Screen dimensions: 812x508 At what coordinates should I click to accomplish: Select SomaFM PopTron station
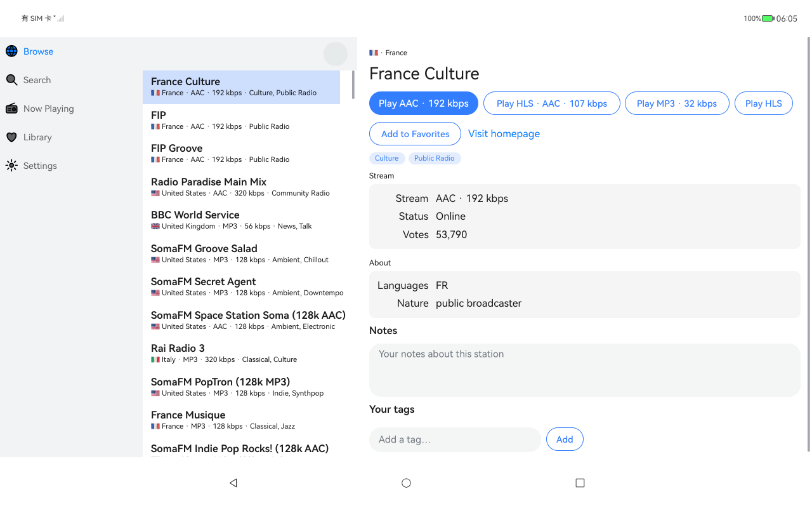pos(242,387)
